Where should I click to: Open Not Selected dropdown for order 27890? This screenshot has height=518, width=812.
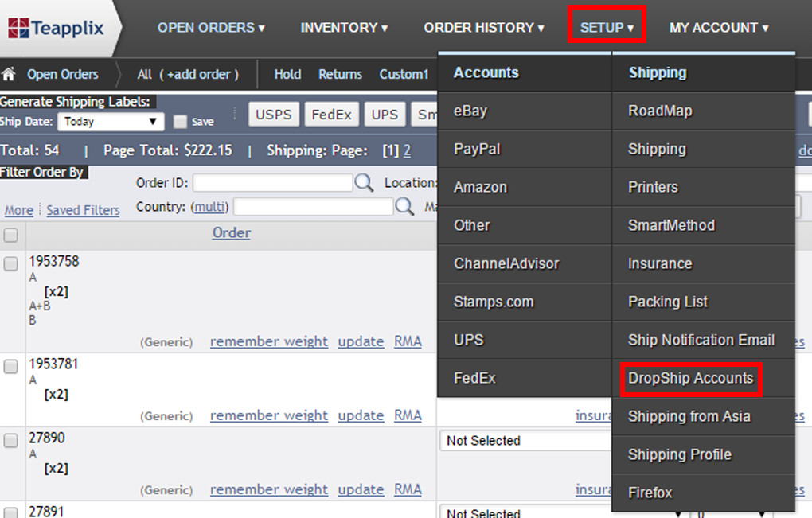(526, 441)
